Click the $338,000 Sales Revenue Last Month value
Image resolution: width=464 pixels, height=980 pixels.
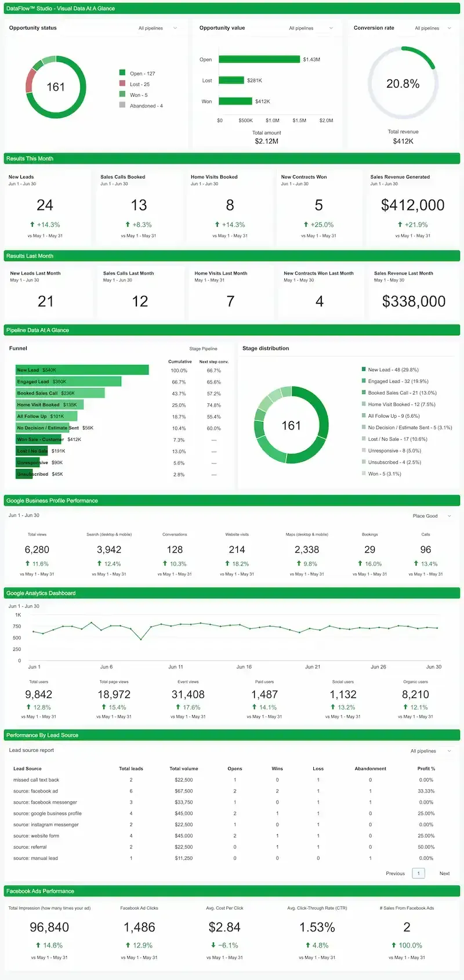coord(414,301)
